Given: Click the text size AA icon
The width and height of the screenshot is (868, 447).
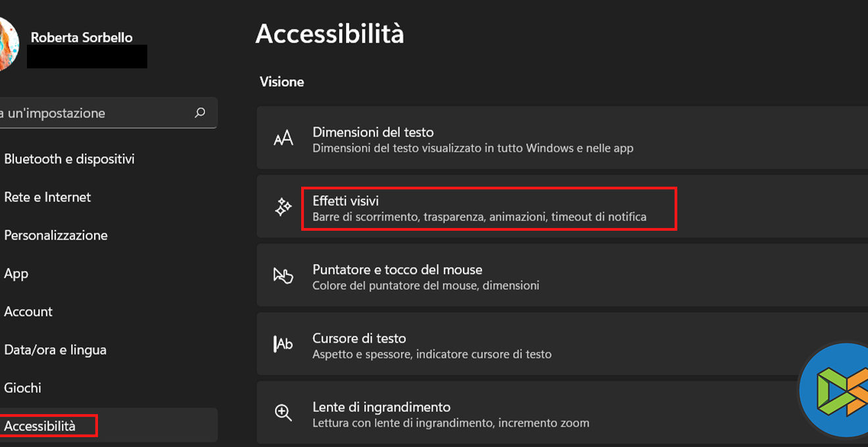Looking at the screenshot, I should 283,139.
